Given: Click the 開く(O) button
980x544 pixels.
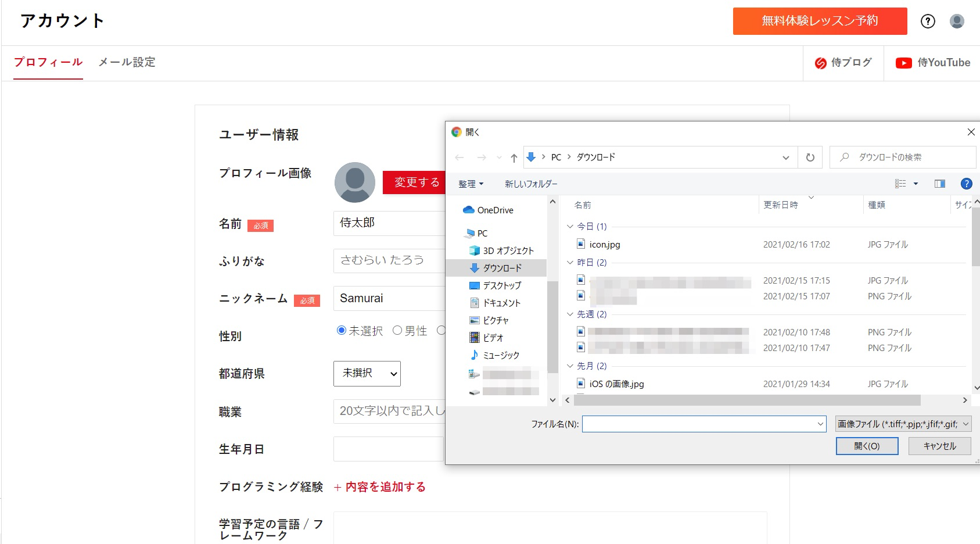Looking at the screenshot, I should 867,446.
